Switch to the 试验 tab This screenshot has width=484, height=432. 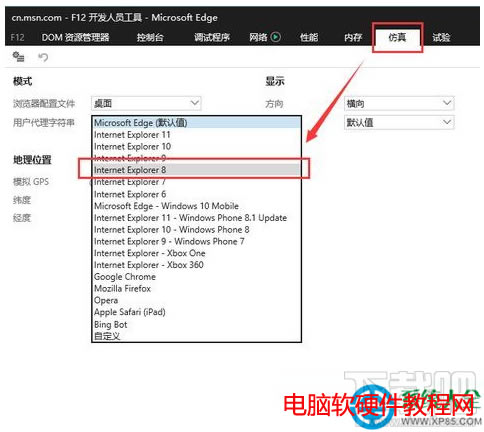click(x=441, y=37)
